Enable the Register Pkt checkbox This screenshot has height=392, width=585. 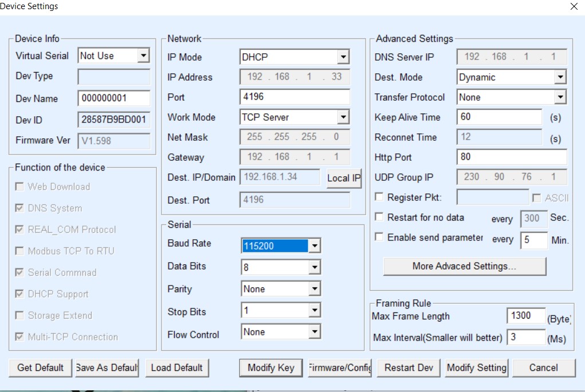point(379,197)
